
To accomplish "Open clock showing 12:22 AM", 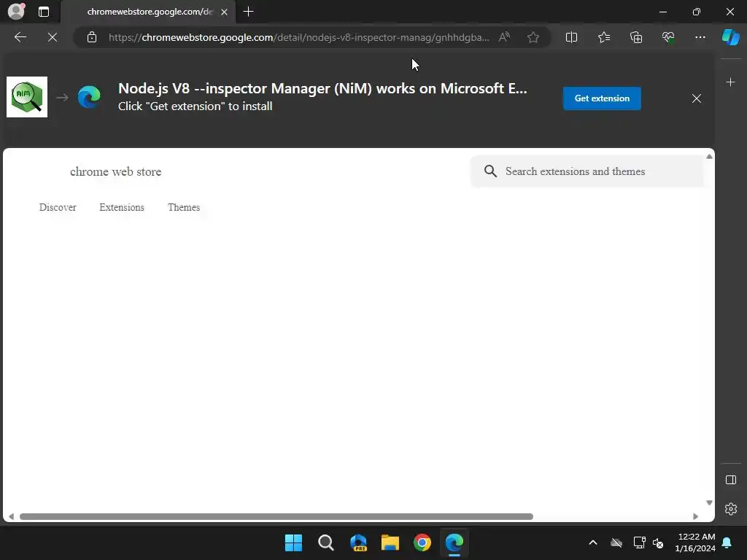I will (x=695, y=542).
